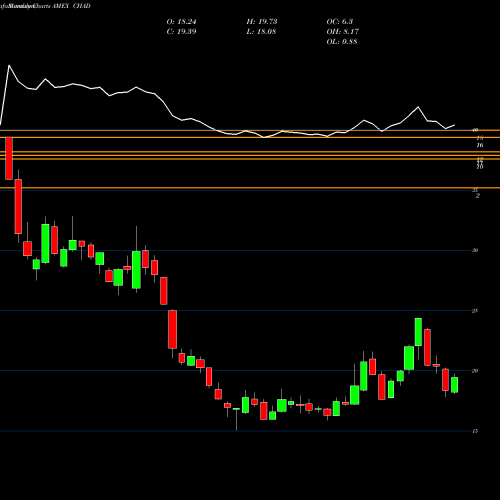
Task: Click the 25 price axis label
Action: pos(475,311)
